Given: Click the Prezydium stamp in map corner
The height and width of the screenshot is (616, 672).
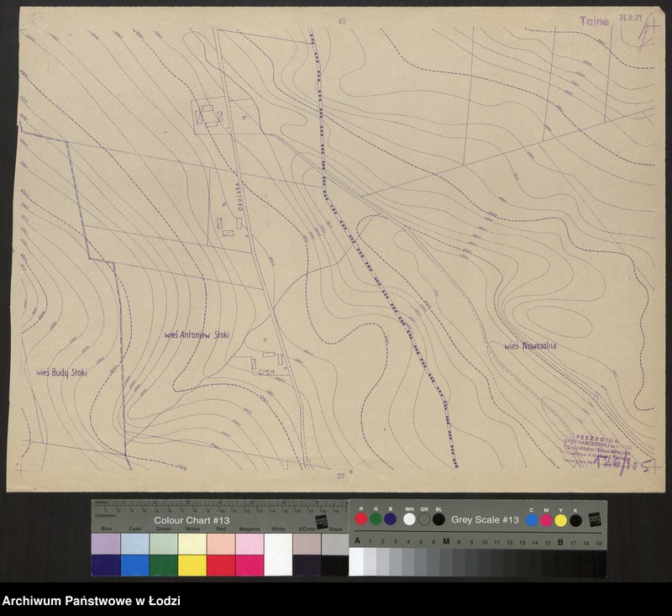Looking at the screenshot, I should pos(600,452).
